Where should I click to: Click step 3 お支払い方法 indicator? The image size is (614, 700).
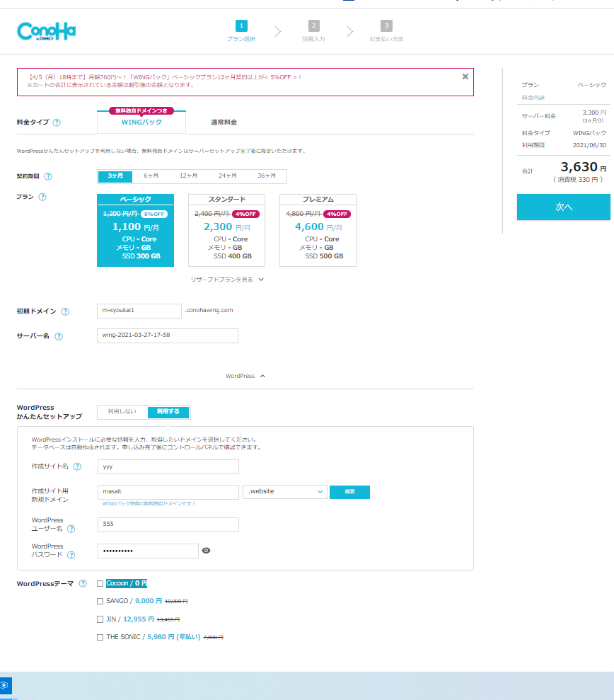pos(386,31)
